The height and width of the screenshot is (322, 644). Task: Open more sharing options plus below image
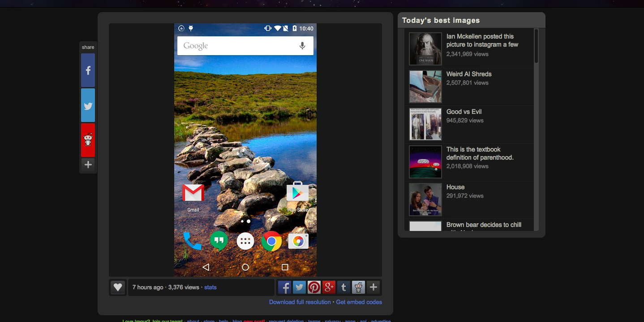coord(373,287)
